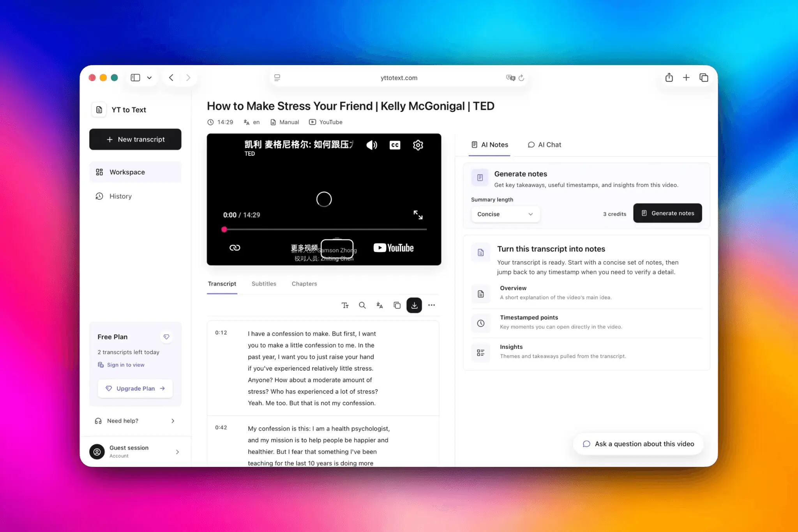Click Upgrade Plan button

point(135,389)
